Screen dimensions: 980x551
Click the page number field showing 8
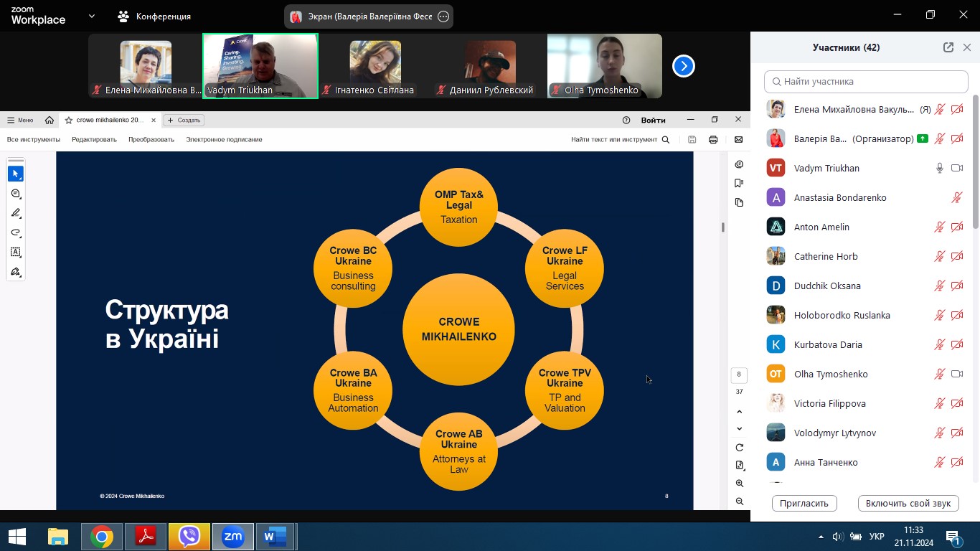pos(739,375)
